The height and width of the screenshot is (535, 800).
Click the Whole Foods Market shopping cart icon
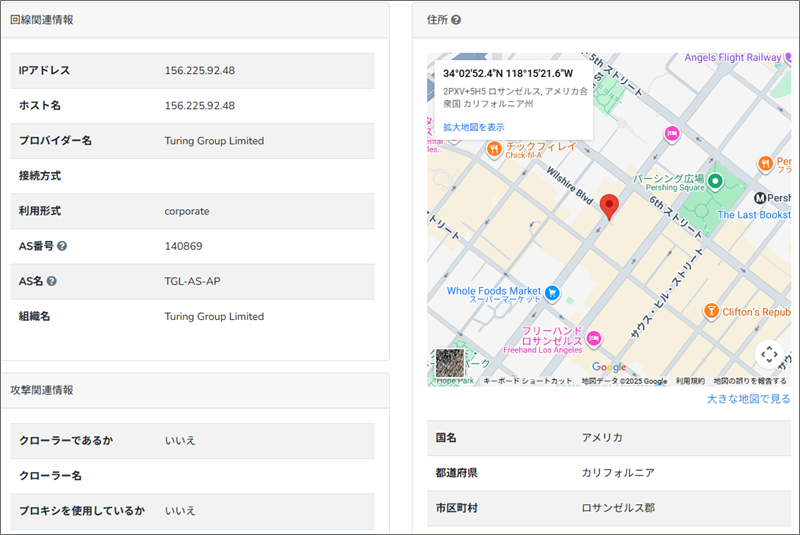551,293
